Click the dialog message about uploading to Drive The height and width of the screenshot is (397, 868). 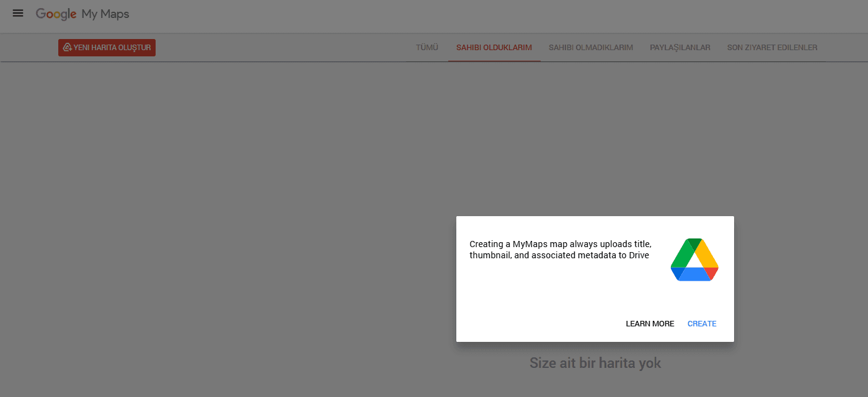(560, 250)
